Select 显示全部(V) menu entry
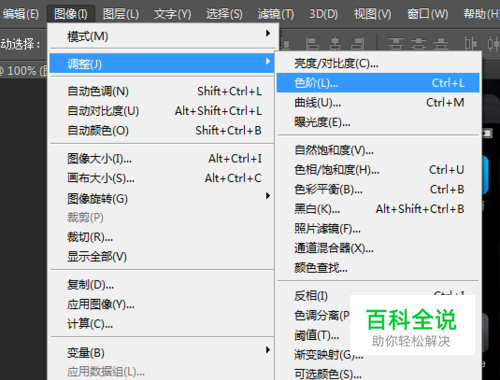The width and height of the screenshot is (500, 380). (162, 256)
